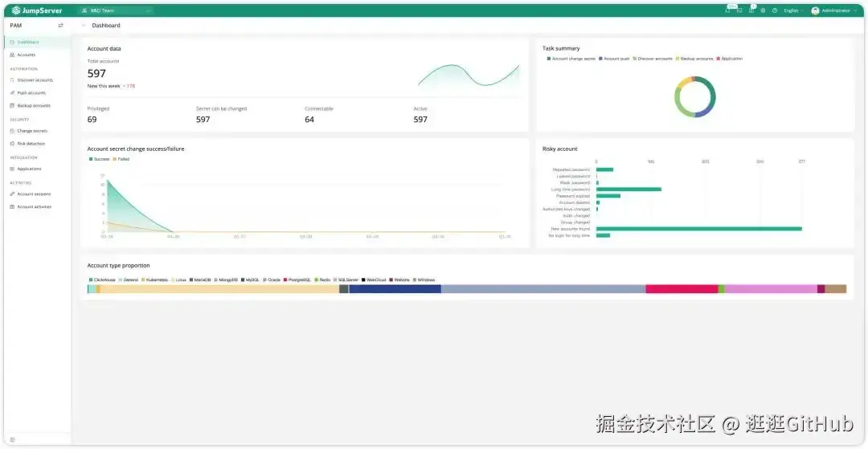868x449 pixels.
Task: Click the JumpServer logo
Action: tap(36, 10)
